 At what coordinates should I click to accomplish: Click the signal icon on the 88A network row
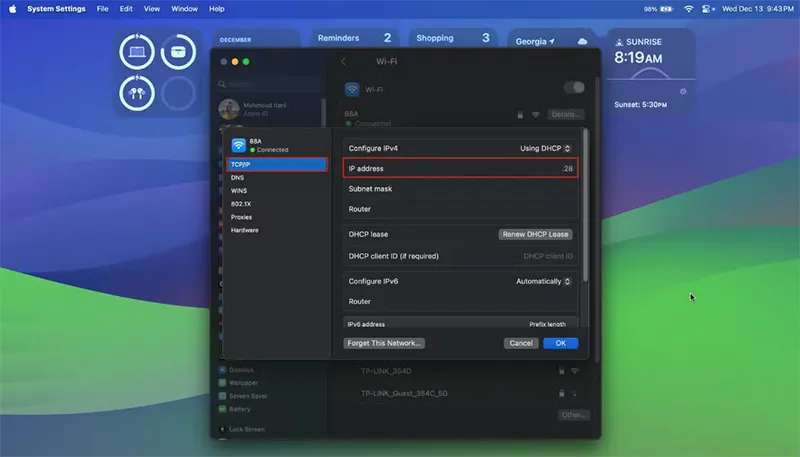pos(535,115)
